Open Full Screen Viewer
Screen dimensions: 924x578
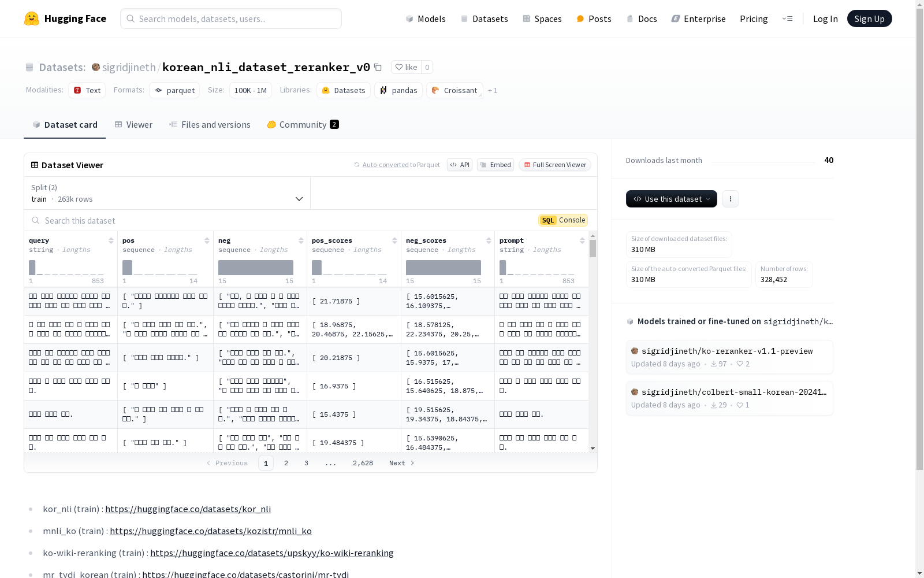point(555,165)
